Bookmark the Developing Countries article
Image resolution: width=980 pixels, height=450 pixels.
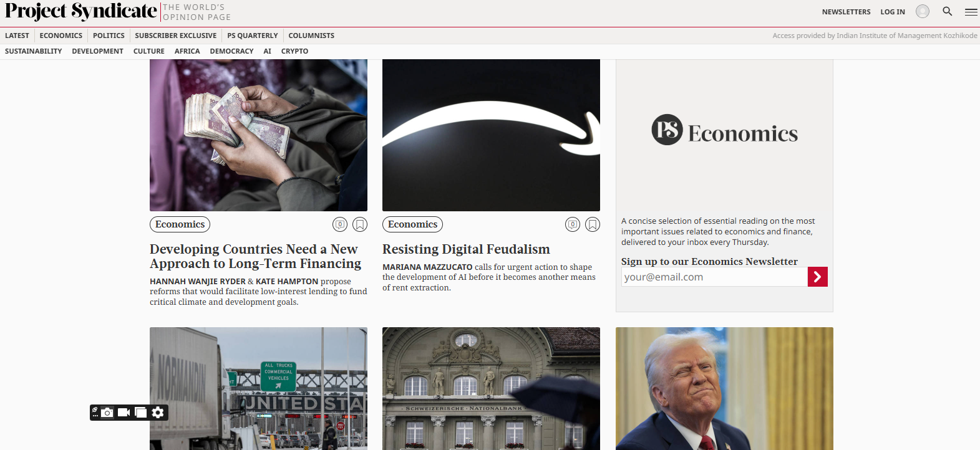(360, 224)
